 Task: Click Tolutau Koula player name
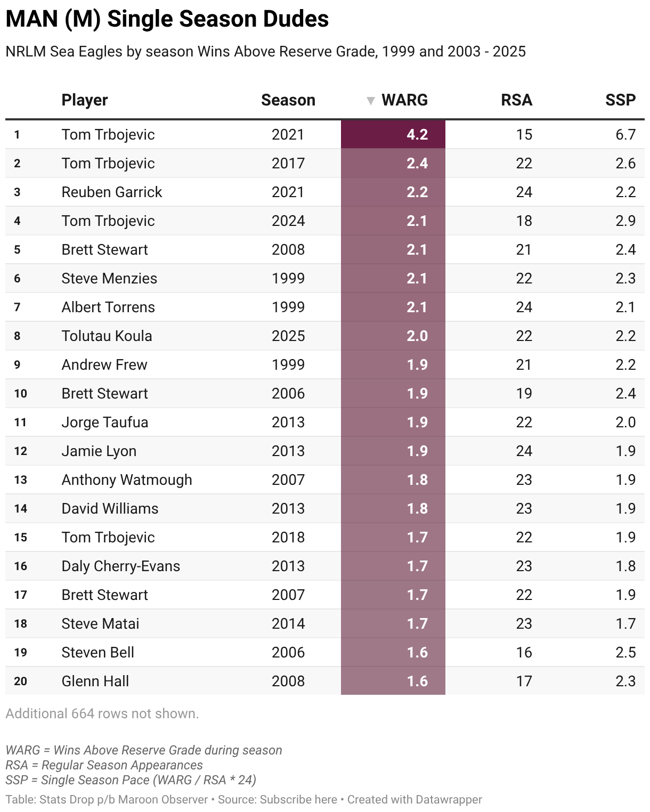tap(107, 336)
